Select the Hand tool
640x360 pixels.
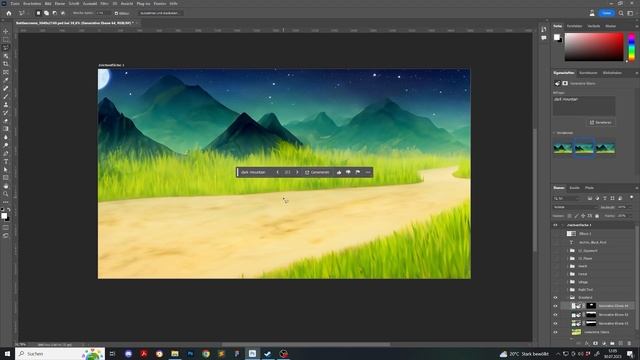coord(6,186)
